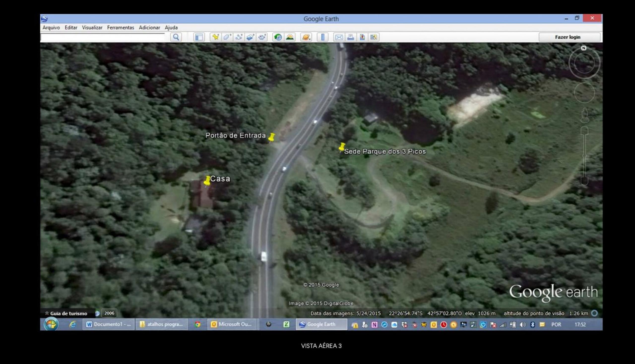Open the atalhos progra... folder taskbar button
Screen dimensions: 635x364
click(162, 324)
